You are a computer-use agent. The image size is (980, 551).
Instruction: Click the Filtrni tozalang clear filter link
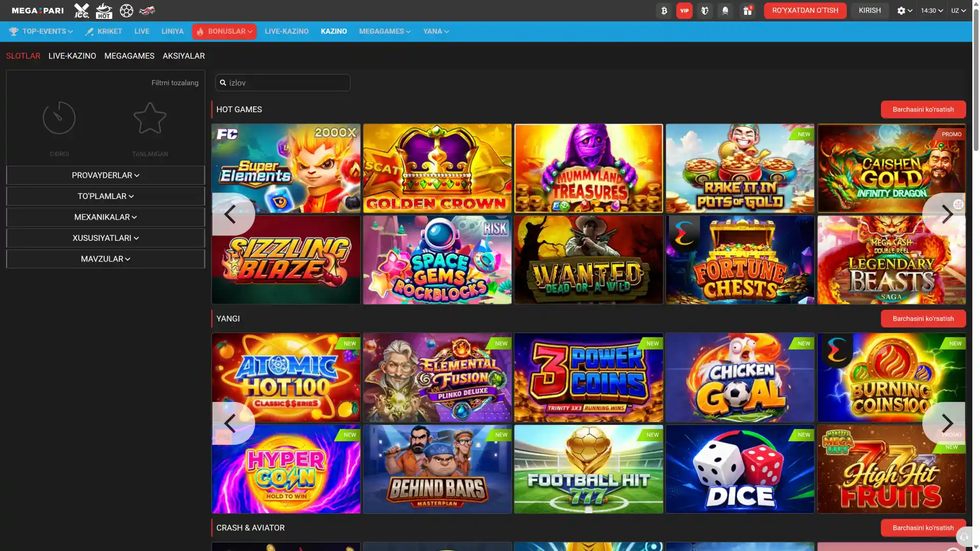click(175, 83)
